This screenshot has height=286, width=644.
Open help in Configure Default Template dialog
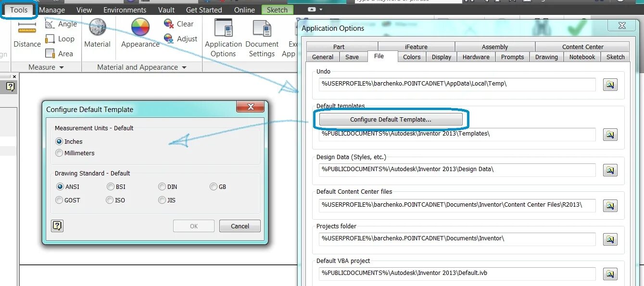tap(57, 226)
